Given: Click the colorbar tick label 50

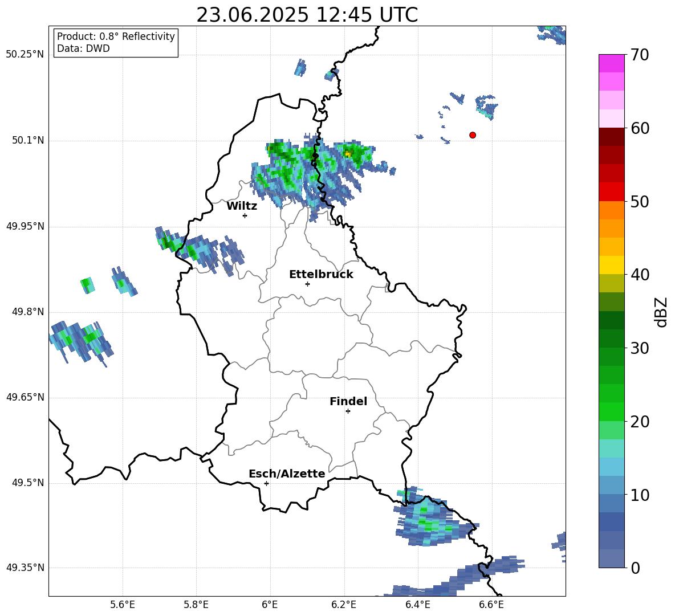Looking at the screenshot, I should click(640, 202).
